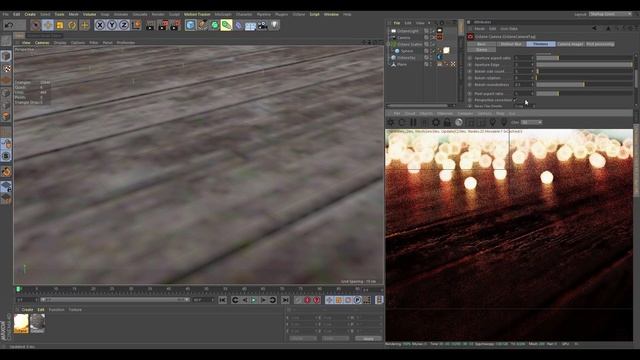Click the attributes back arrow icon
Screen dimensions: 640x360
pos(594,29)
